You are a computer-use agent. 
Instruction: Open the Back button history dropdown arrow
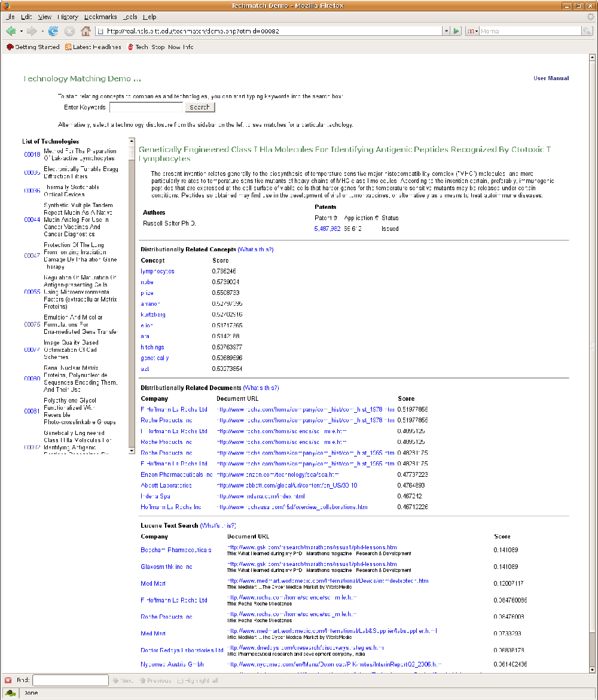click(21, 31)
